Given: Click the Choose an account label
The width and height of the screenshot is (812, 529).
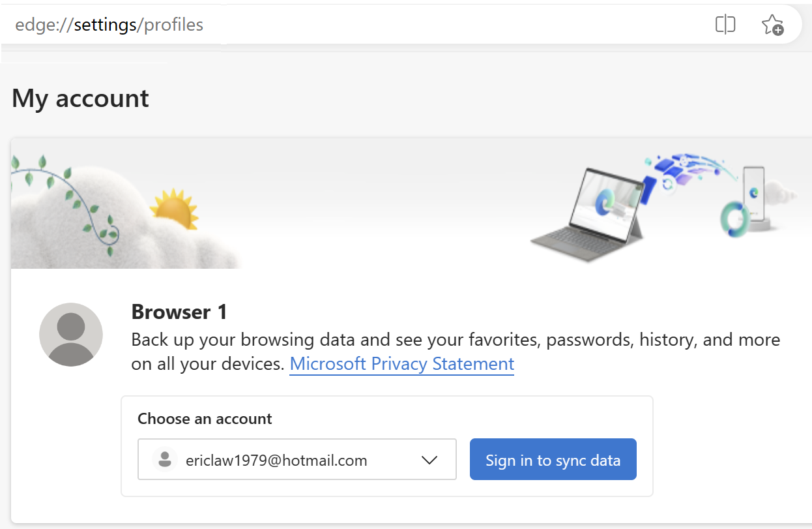Looking at the screenshot, I should point(205,419).
